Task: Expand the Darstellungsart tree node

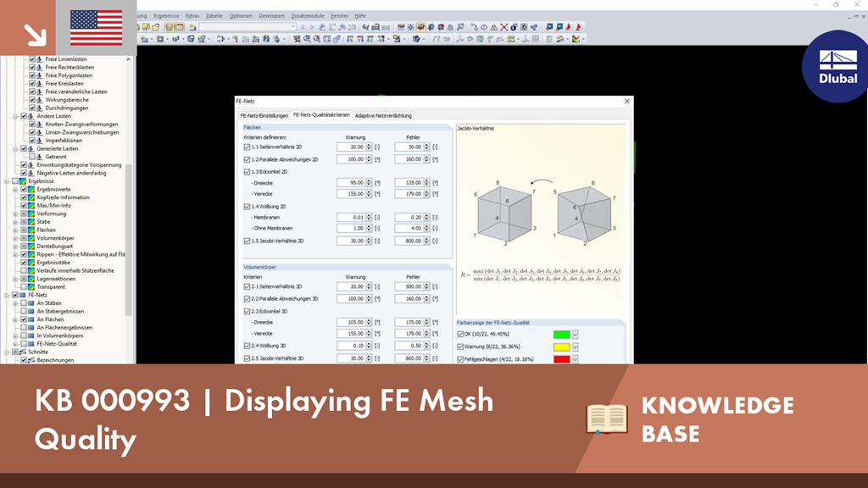Action: pyautogui.click(x=15, y=247)
